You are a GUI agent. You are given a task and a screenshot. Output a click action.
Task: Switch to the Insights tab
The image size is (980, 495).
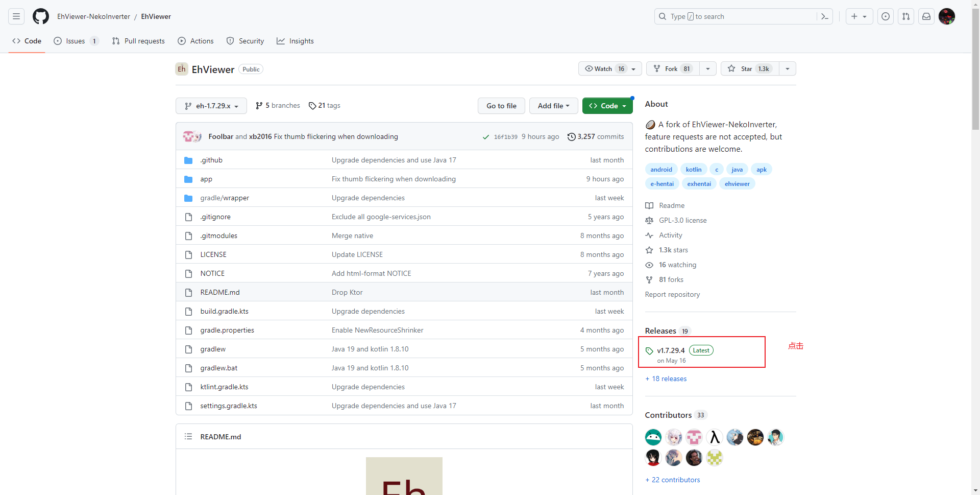tap(295, 41)
